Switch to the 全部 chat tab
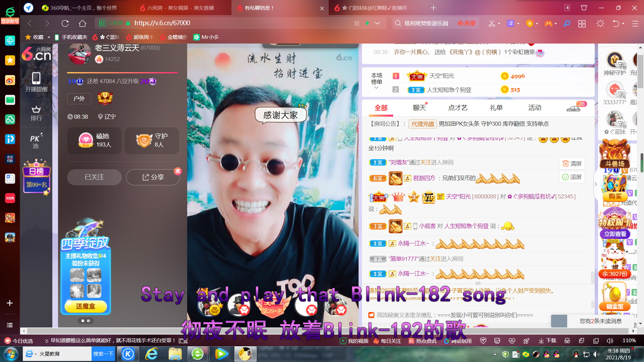Screen dimensions: 644x362 (x=381, y=108)
